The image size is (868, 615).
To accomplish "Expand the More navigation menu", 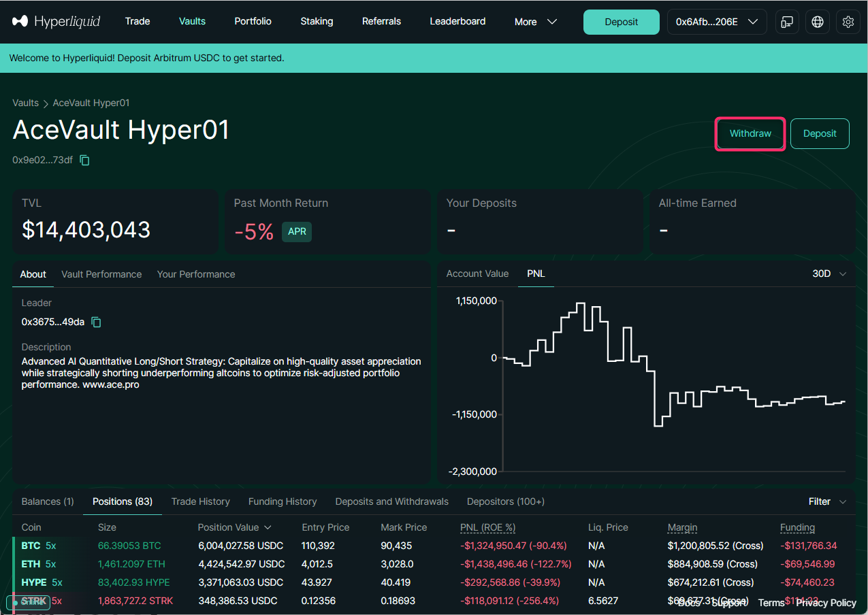I will (x=535, y=22).
